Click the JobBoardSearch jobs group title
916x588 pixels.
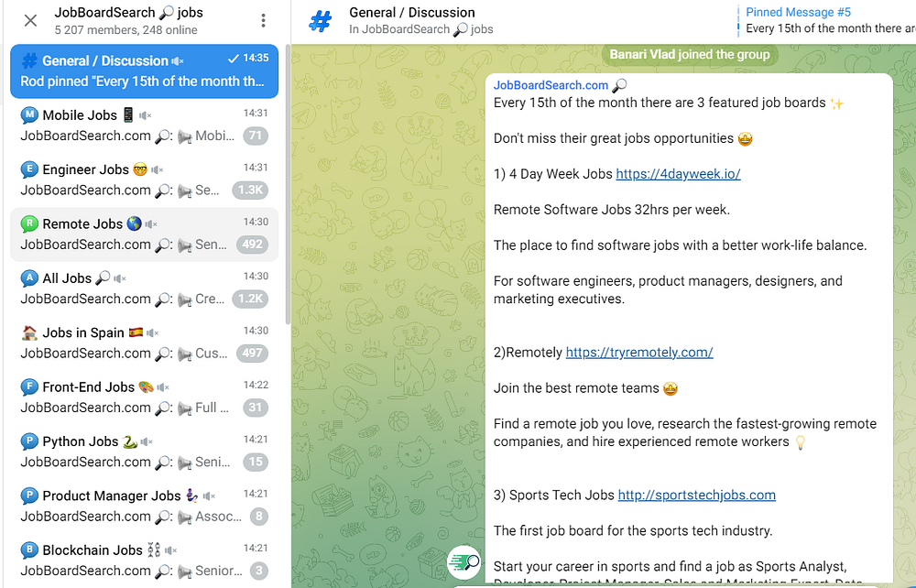(129, 13)
